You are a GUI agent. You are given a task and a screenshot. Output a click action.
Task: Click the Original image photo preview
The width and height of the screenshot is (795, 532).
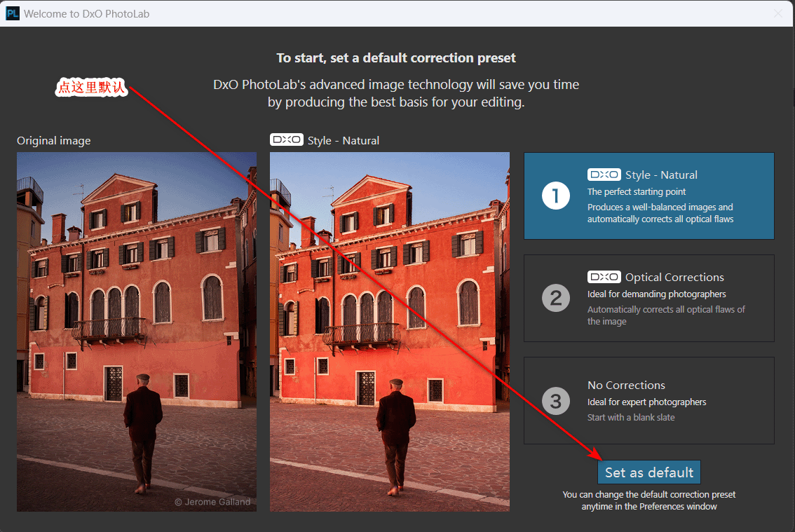(x=137, y=332)
